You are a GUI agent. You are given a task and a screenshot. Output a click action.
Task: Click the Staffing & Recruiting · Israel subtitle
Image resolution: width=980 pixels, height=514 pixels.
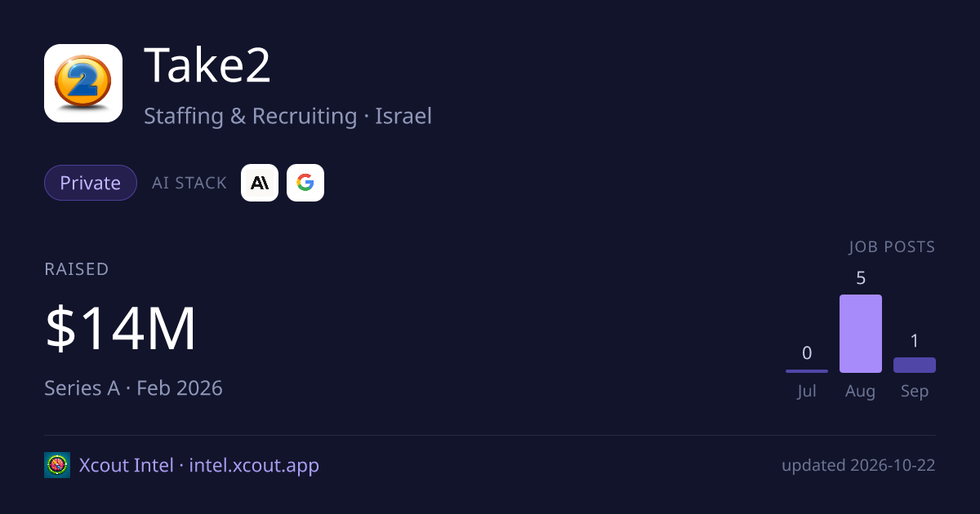pos(287,116)
